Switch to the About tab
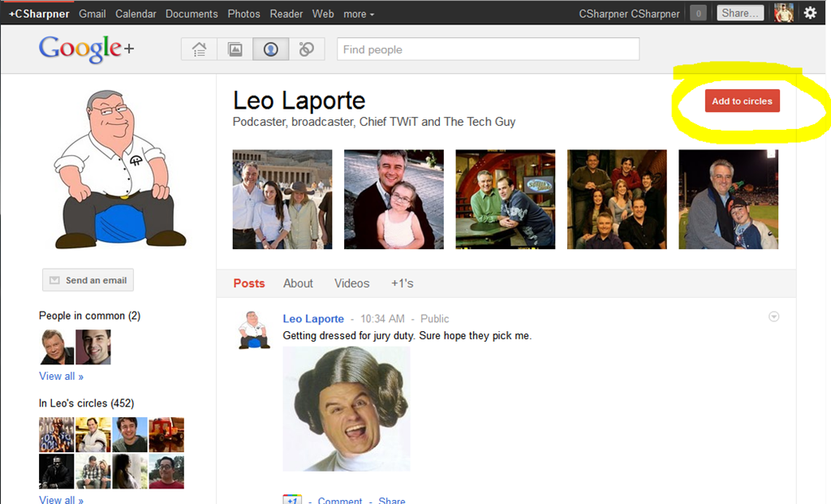831x504 pixels. coord(298,283)
